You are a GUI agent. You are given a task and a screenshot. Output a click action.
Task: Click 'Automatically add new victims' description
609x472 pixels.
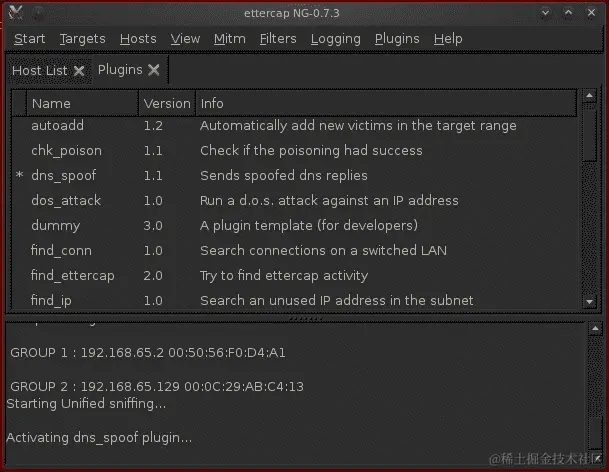[358, 126]
